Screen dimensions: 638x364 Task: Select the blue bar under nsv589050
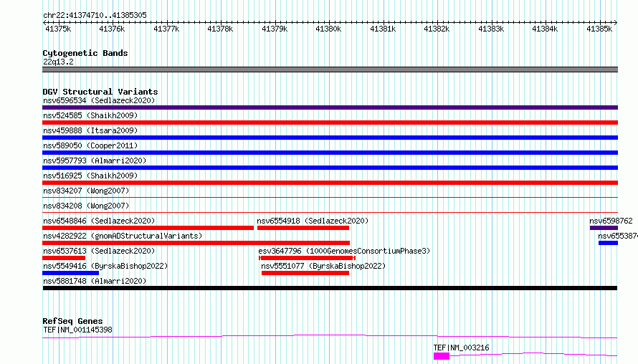(x=330, y=153)
